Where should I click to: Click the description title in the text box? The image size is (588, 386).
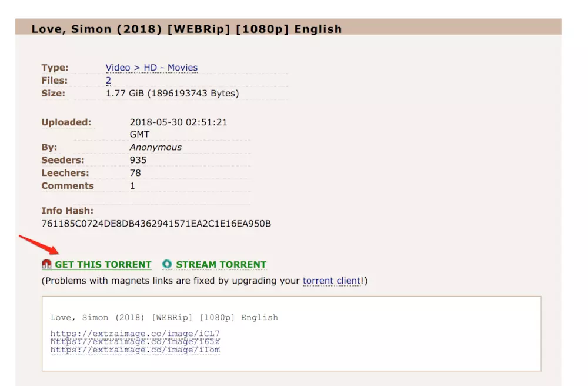coord(164,317)
